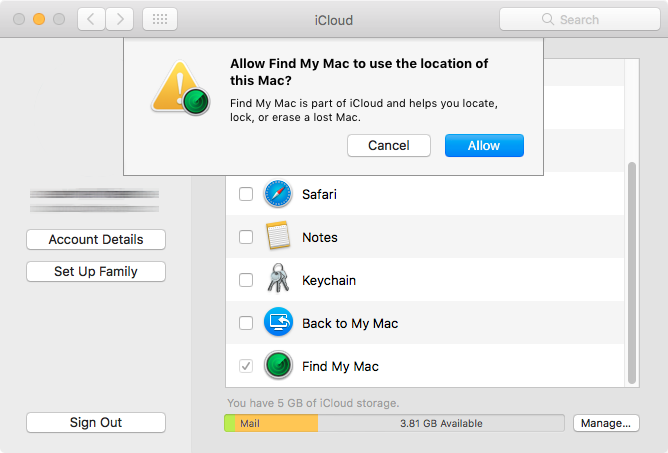668x453 pixels.
Task: Show all preferences with the grid button
Action: coord(160,19)
